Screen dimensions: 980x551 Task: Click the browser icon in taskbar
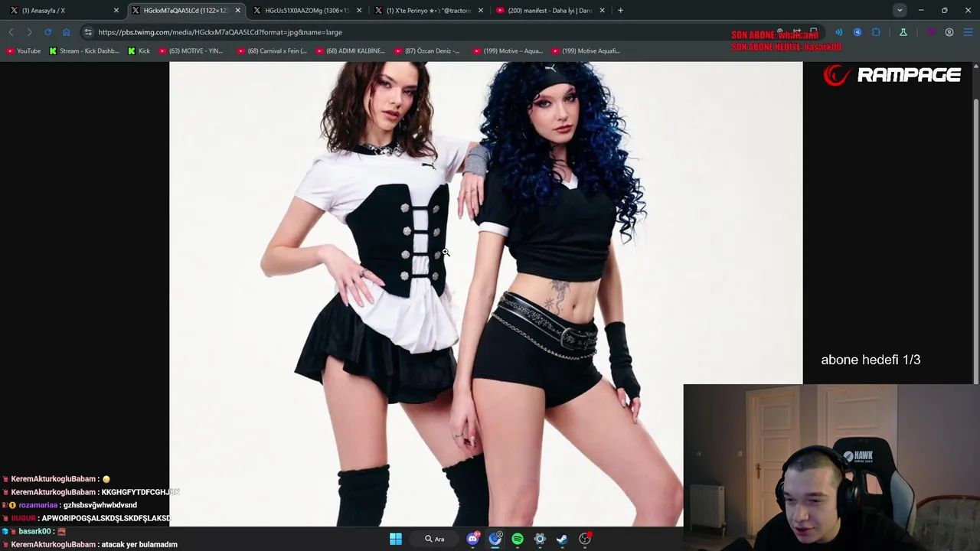[495, 539]
